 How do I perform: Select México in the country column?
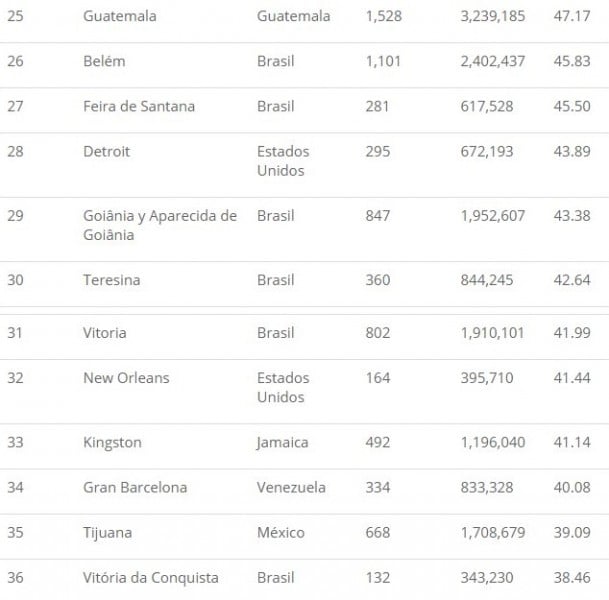tap(281, 533)
